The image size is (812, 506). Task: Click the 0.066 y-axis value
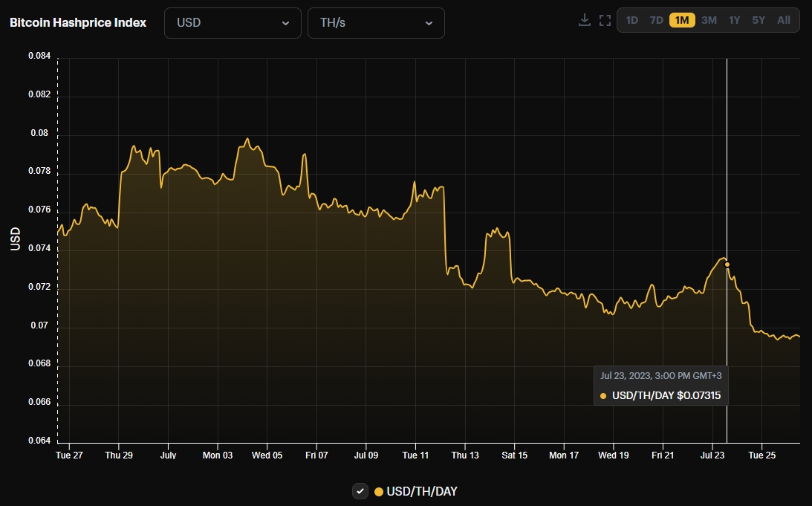click(x=39, y=402)
